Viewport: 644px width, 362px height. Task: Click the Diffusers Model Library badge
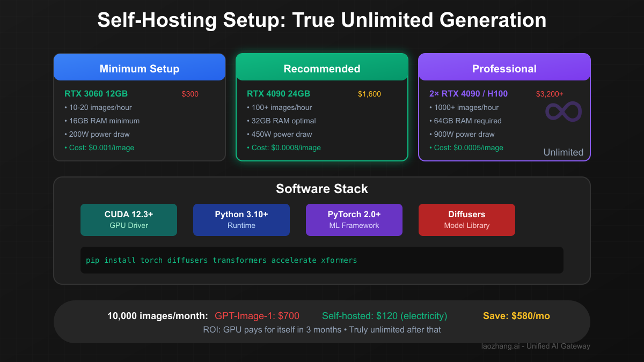pos(466,219)
